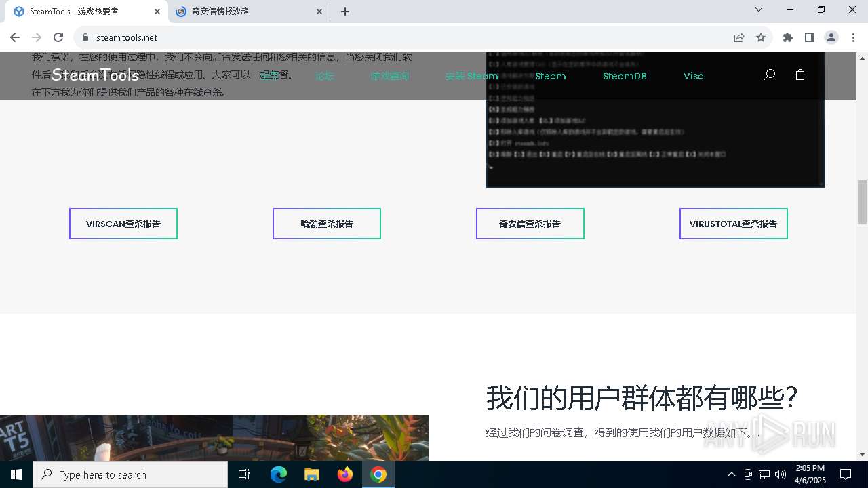Open the Chrome three-dot menu
Image resolution: width=868 pixels, height=488 pixels.
(x=853, y=37)
